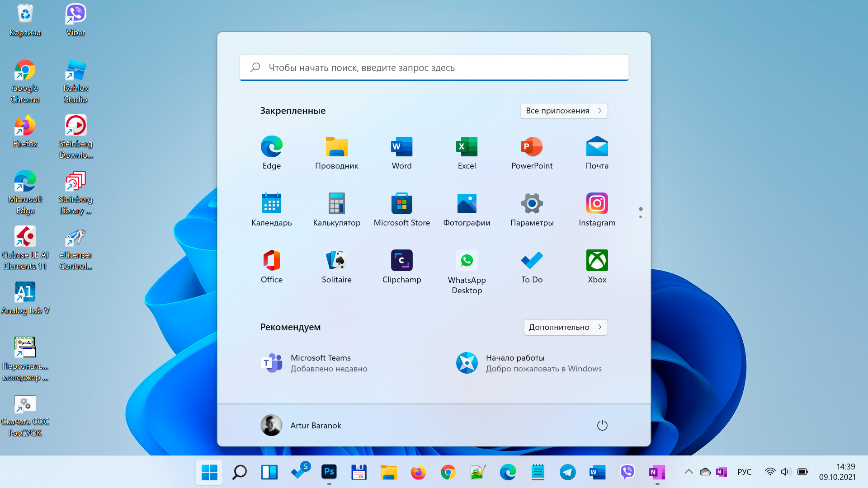Open Все приложения list
This screenshot has height=488, width=868.
tap(564, 111)
